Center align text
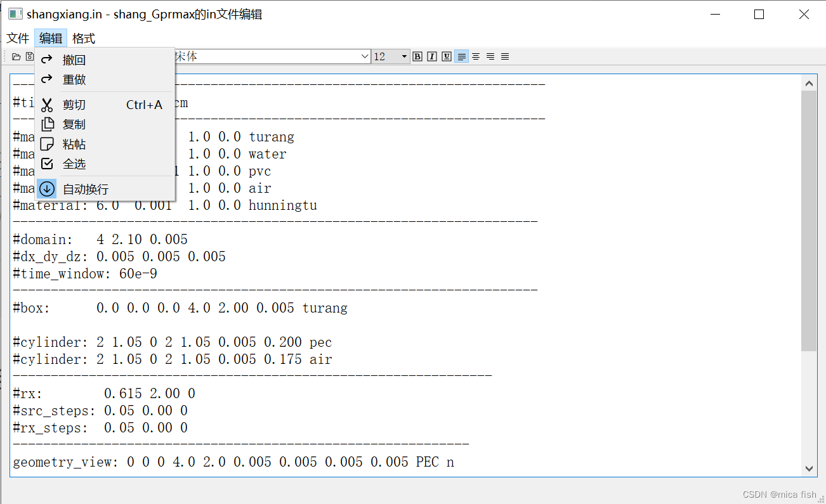 point(476,56)
